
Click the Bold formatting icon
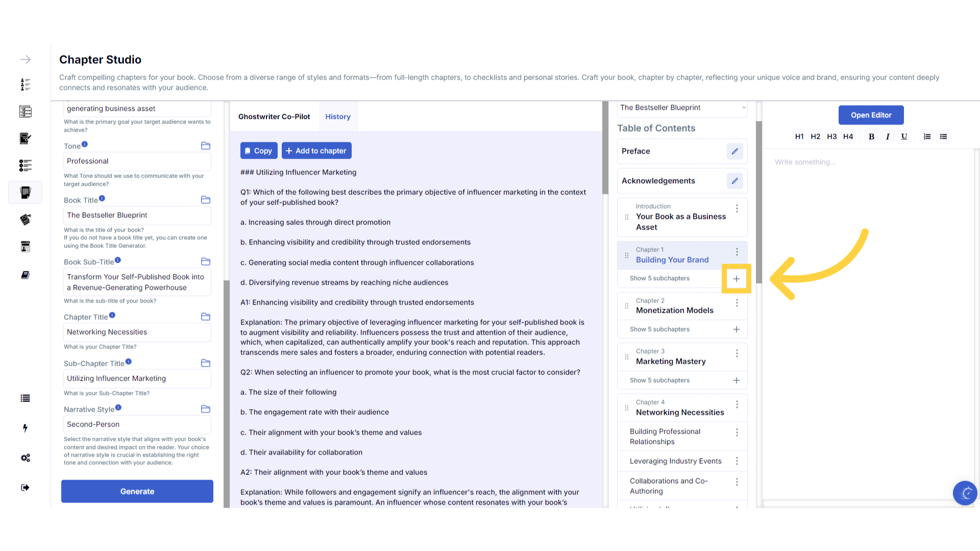871,137
